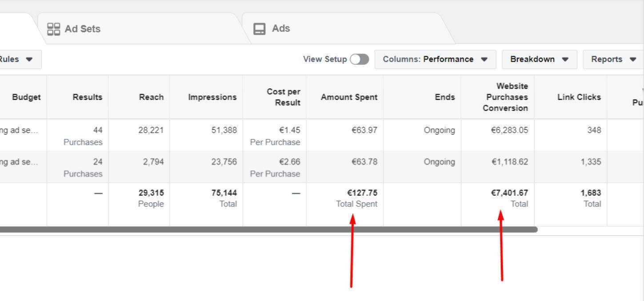Click the Reach column header
This screenshot has width=644, height=301.
pyautogui.click(x=151, y=97)
